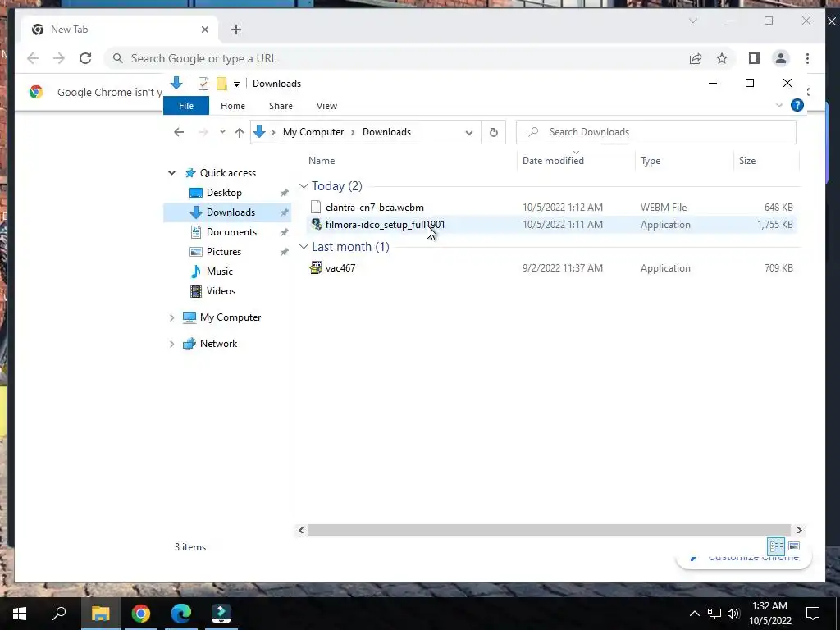
Task: Select the elantra-cn7-bca.webm file
Action: 374,208
